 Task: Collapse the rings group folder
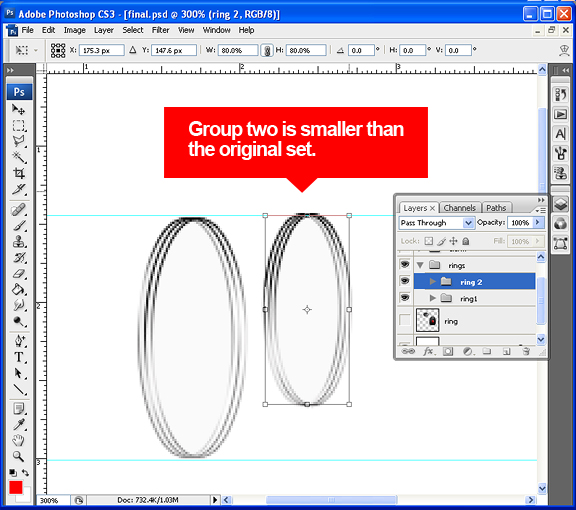(x=420, y=265)
